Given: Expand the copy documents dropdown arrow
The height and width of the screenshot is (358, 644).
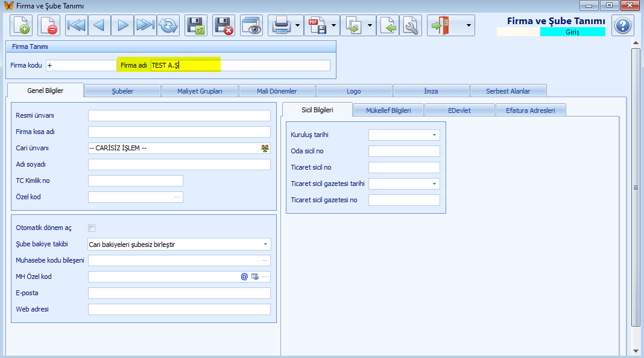Looking at the screenshot, I should pos(370,25).
